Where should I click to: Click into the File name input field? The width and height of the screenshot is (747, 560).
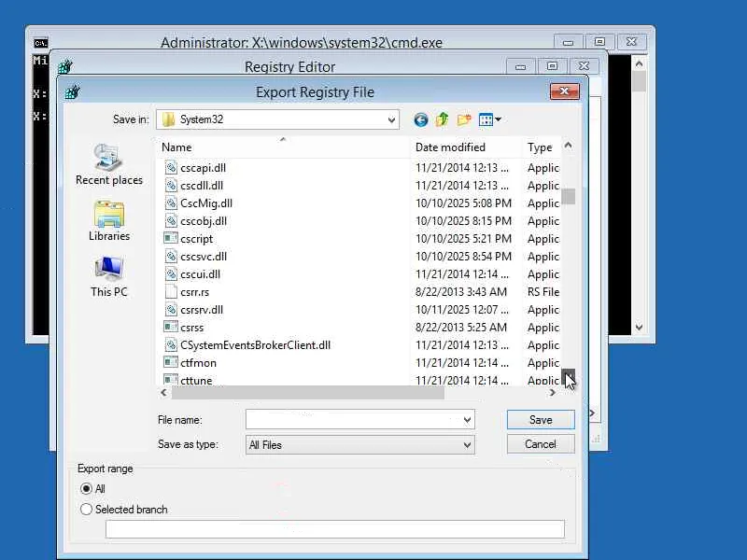[353, 420]
